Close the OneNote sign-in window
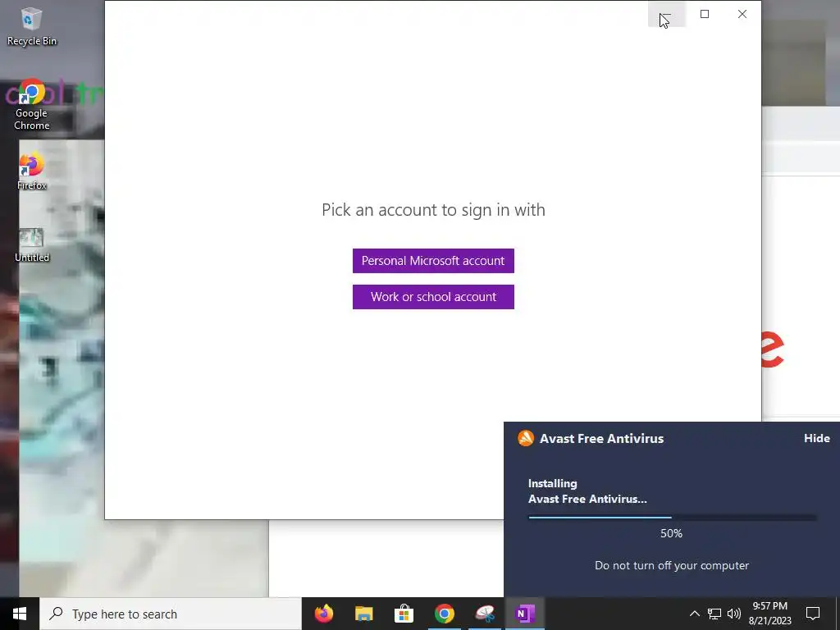 click(x=742, y=14)
